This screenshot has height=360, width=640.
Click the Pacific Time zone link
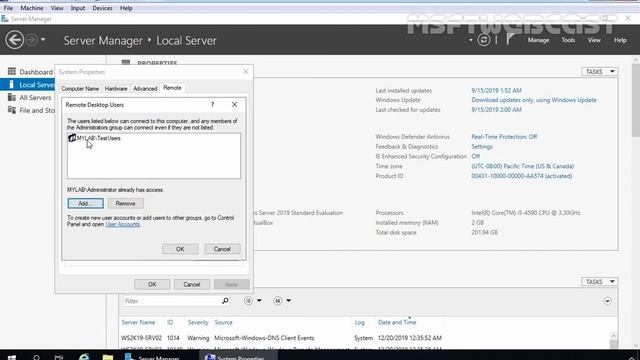[523, 166]
